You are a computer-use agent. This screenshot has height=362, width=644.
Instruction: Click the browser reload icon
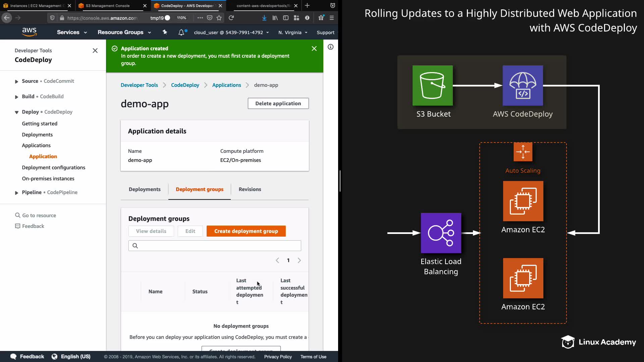coord(231,18)
